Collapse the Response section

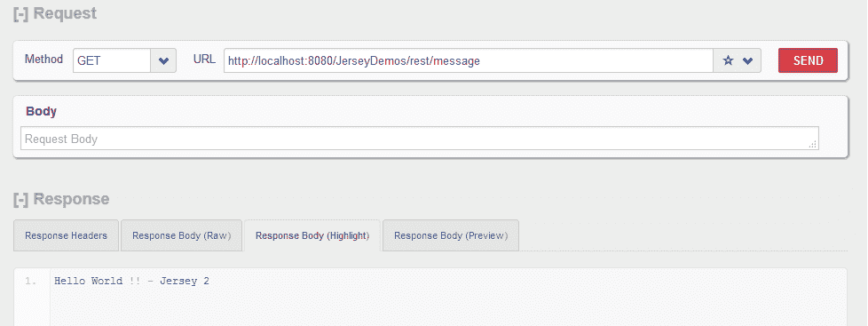tap(20, 199)
